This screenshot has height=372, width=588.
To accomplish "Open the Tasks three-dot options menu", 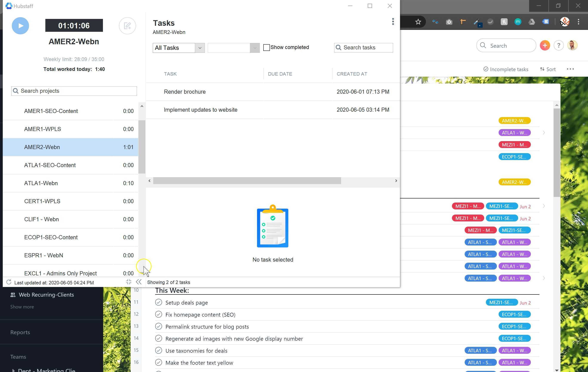I will (x=393, y=21).
